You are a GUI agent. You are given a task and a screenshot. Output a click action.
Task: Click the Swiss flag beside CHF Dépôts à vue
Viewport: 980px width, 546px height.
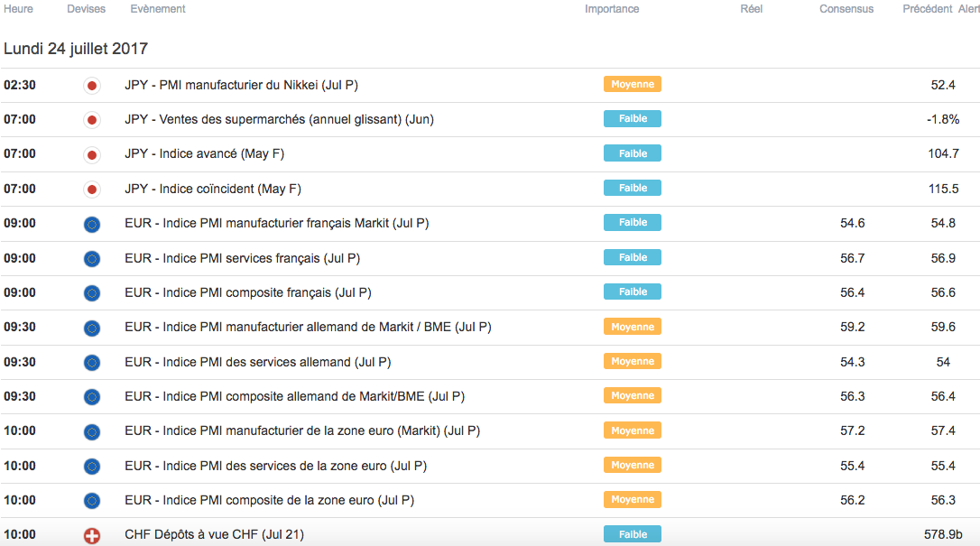click(91, 535)
